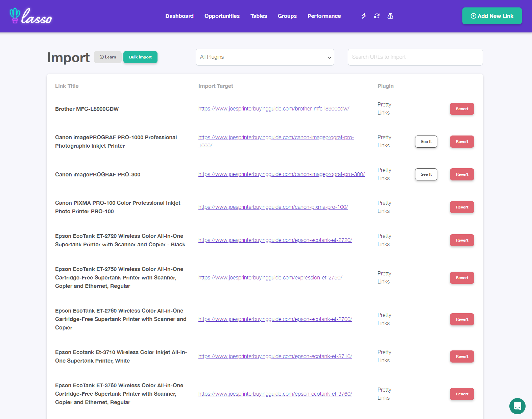Open the brother-mfc-l8900cdw URL link
This screenshot has width=532, height=419.
274,108
